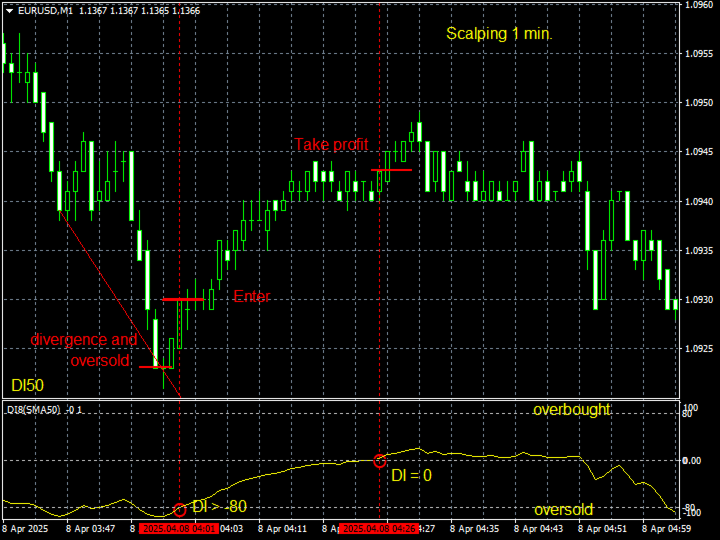The image size is (720, 540).
Task: Select the '8 Apr 04:51' time axis label
Action: pos(602,529)
